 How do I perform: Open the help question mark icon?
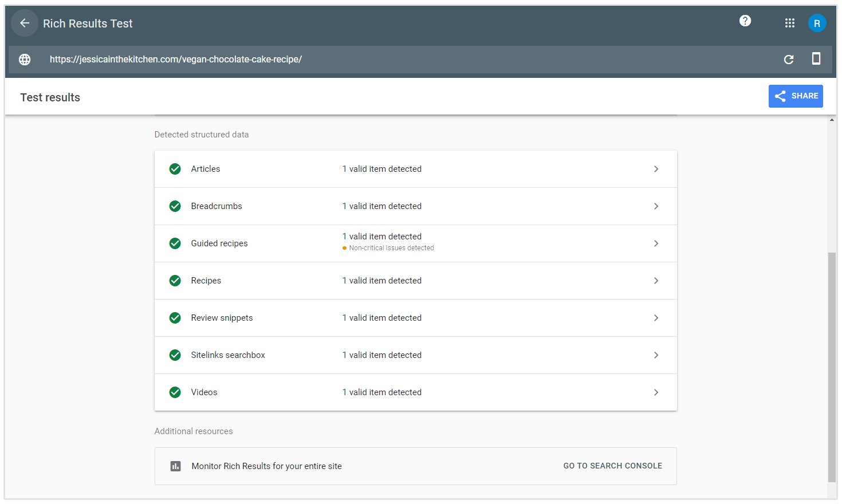tap(745, 21)
